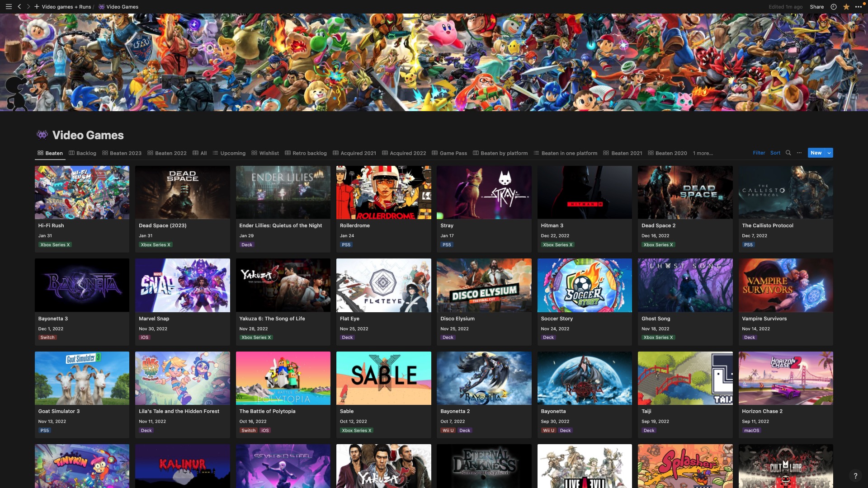Open the Hitman 3 cover image
This screenshot has width=868, height=488.
[x=585, y=192]
